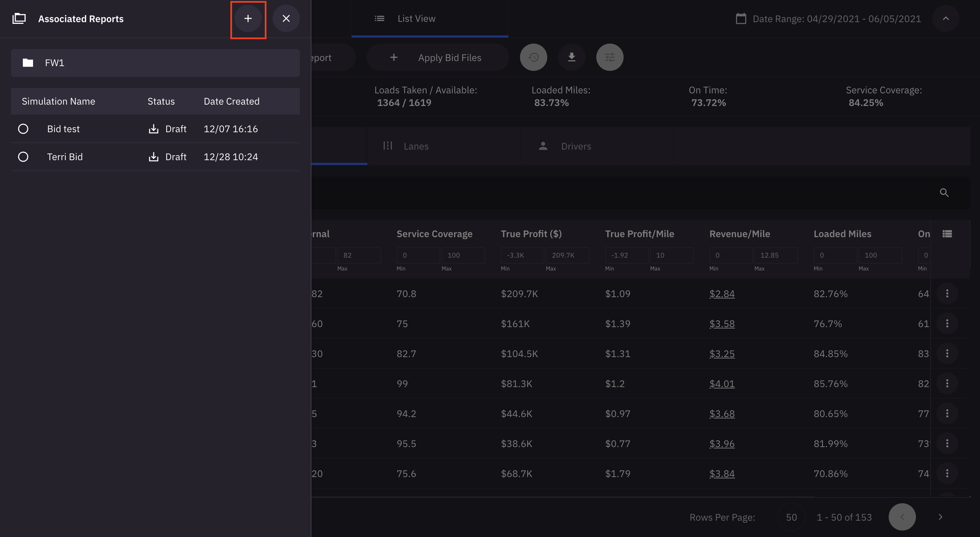This screenshot has height=537, width=980.
Task: Click the search magnifier icon
Action: [944, 193]
